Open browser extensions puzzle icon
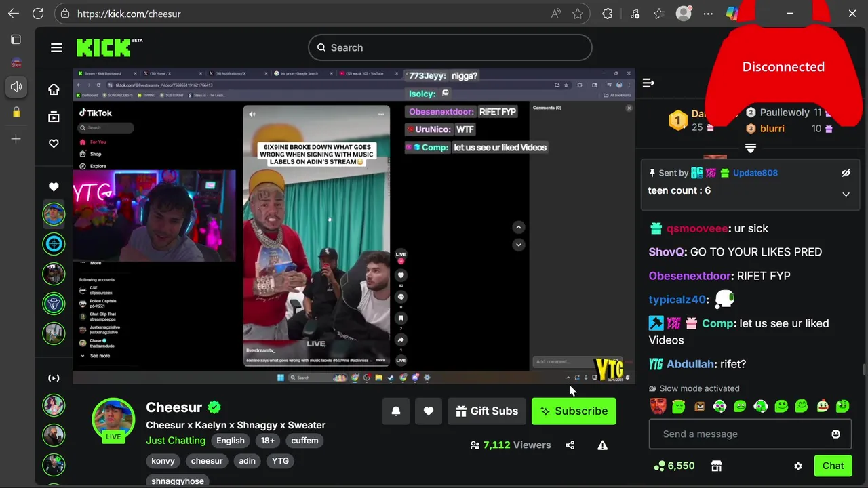868x488 pixels. tap(608, 14)
